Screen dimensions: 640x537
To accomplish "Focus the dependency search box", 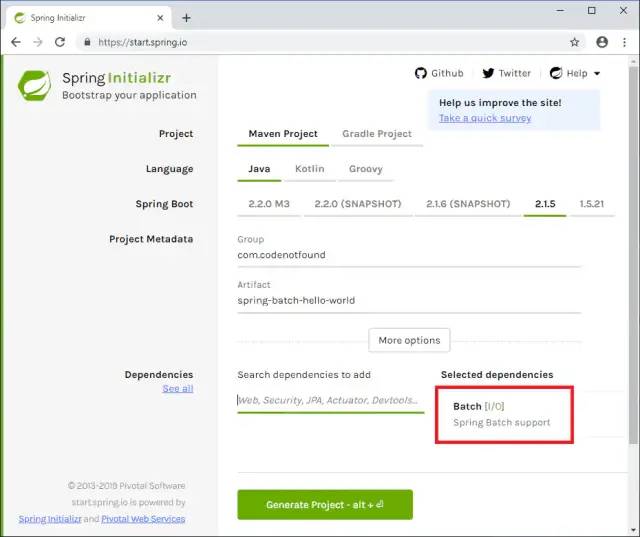I will tap(331, 400).
